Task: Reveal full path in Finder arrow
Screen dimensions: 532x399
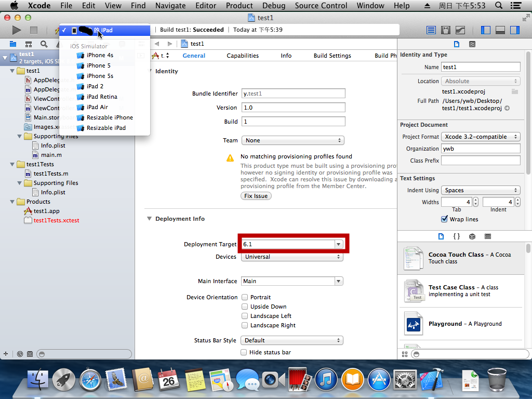Action: pos(507,108)
